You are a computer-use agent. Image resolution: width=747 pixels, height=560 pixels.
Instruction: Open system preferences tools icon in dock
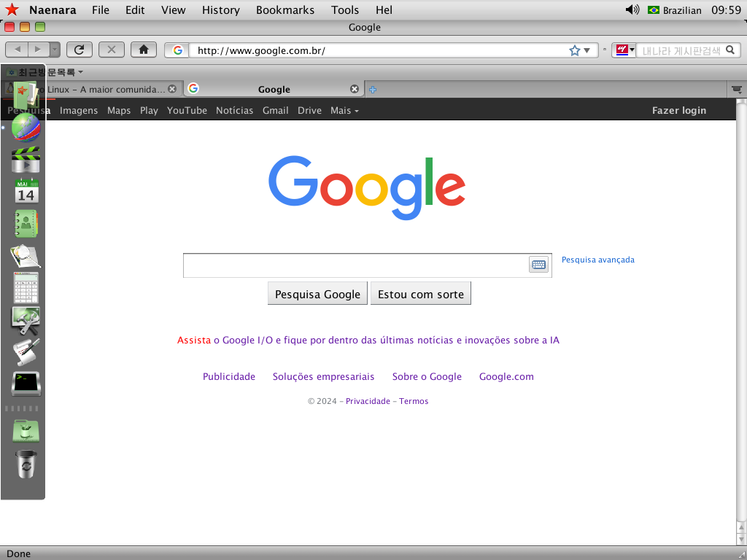click(26, 320)
